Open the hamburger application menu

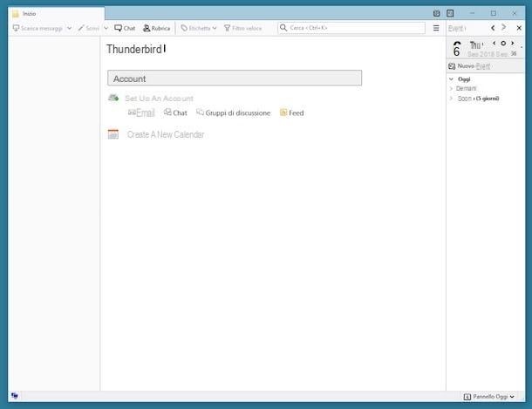coord(436,28)
